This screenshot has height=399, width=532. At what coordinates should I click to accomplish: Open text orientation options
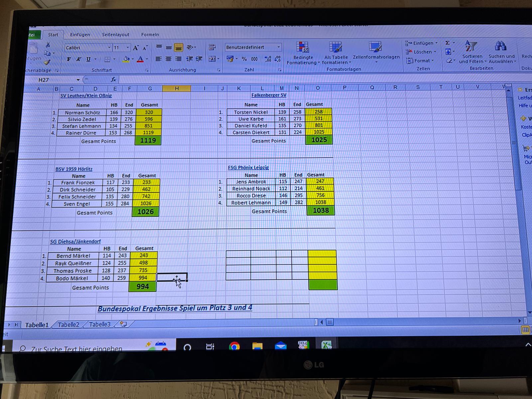pos(190,48)
